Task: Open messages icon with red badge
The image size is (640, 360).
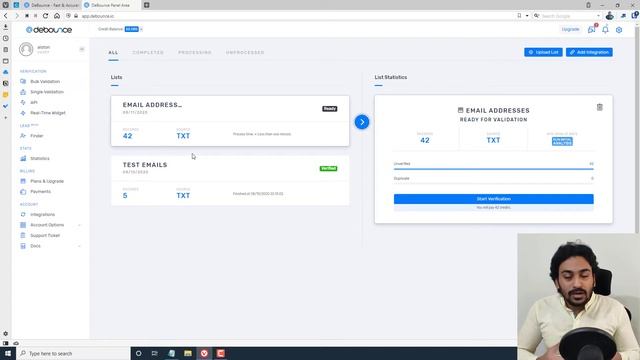Action: 592,29
